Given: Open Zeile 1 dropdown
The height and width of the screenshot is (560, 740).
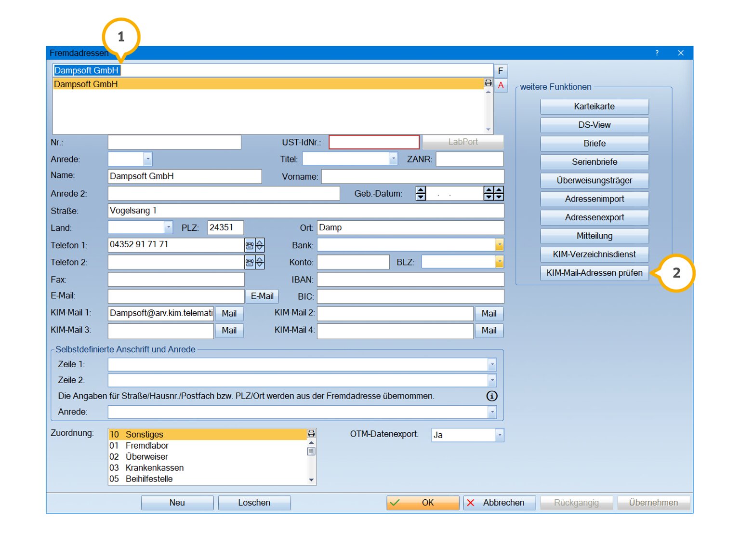Looking at the screenshot, I should click(492, 365).
